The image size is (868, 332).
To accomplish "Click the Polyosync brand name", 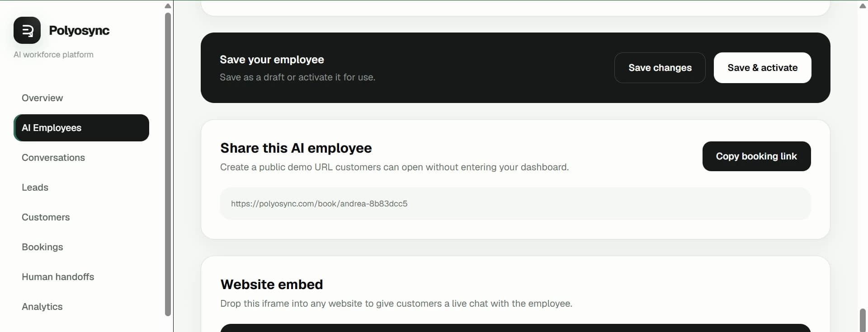I will point(79,30).
